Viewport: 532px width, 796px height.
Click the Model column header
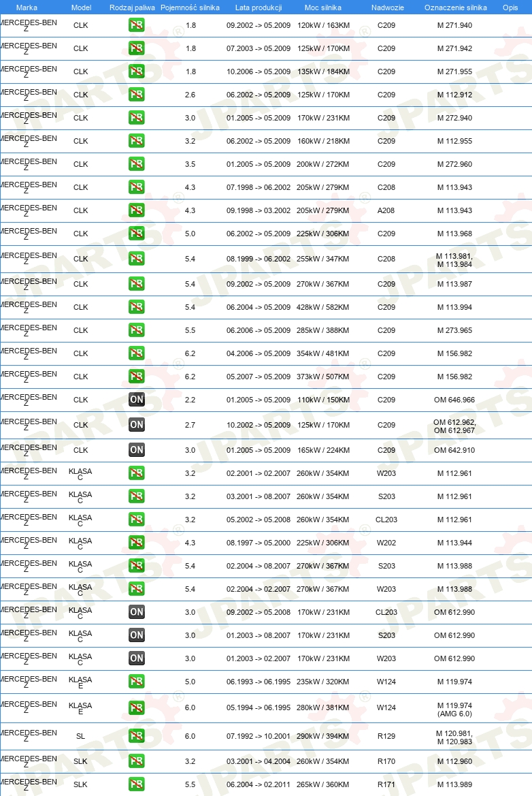click(x=81, y=7)
